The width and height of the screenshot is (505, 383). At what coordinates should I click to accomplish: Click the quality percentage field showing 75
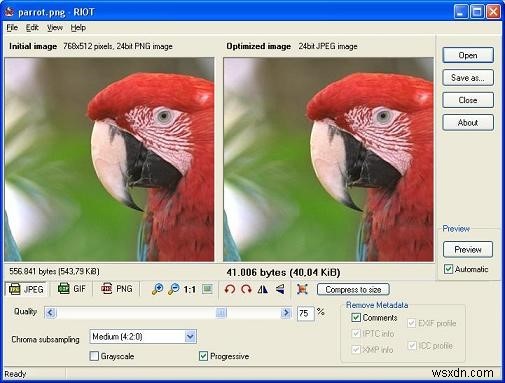click(x=305, y=313)
